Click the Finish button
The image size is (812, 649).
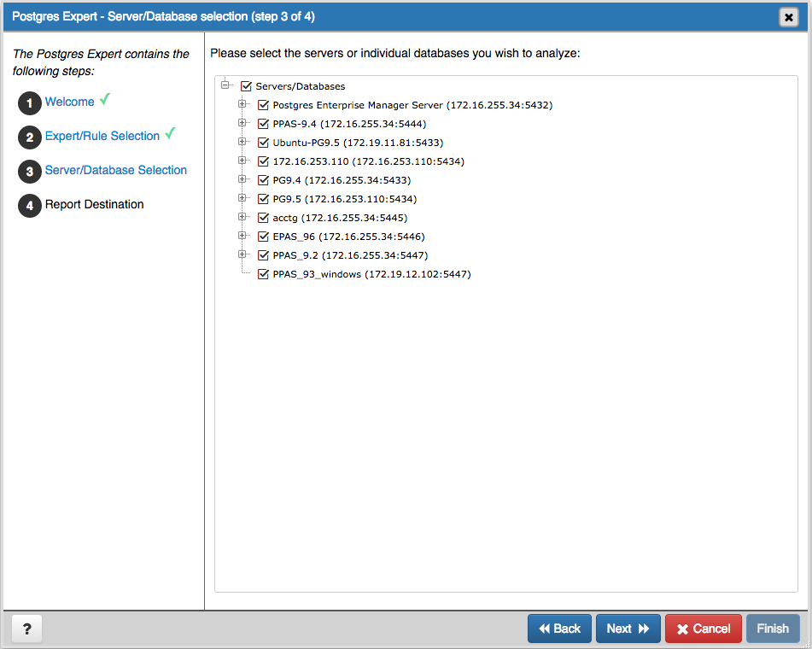tap(773, 629)
